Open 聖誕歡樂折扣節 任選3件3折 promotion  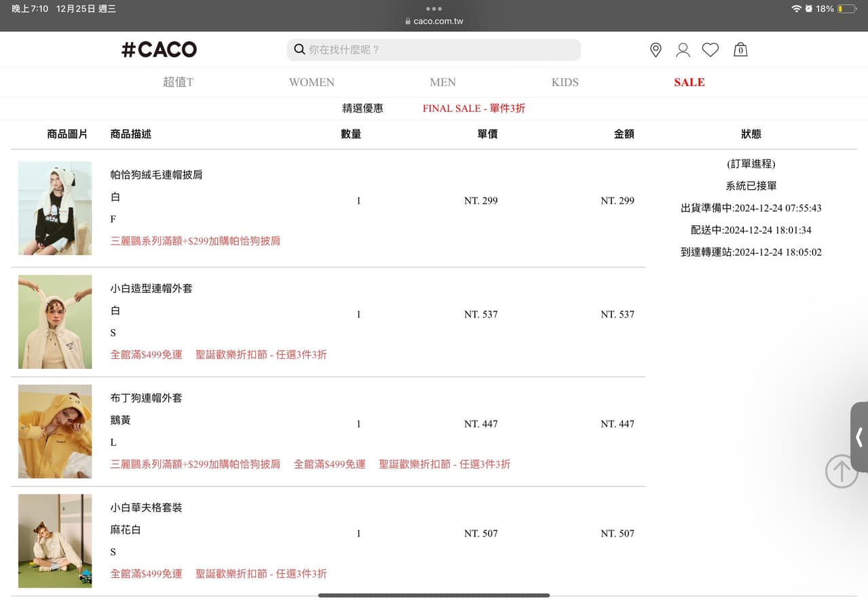(261, 354)
